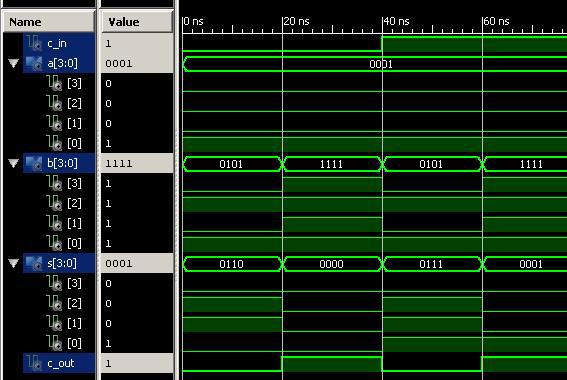Click the 0 ns time ruler label
567x380 pixels.
coord(193,21)
